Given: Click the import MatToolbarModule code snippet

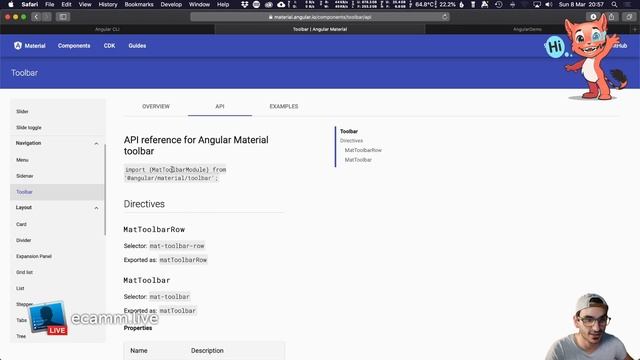Looking at the screenshot, I should coord(175,174).
